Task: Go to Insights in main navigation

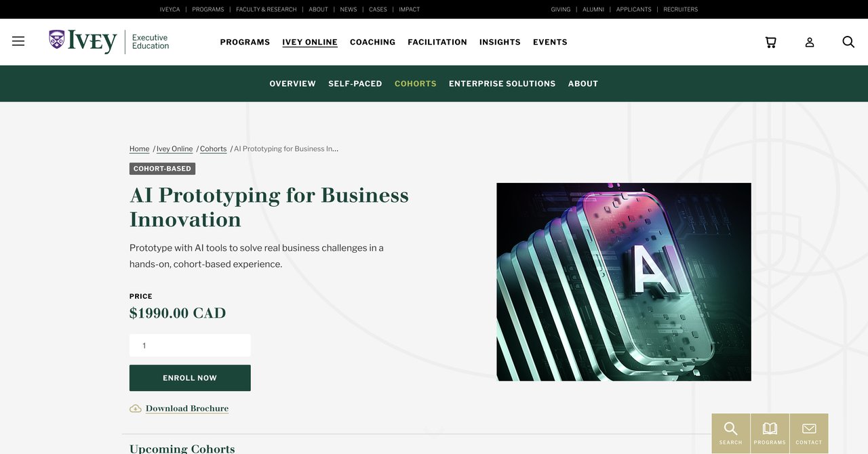Action: pyautogui.click(x=500, y=42)
